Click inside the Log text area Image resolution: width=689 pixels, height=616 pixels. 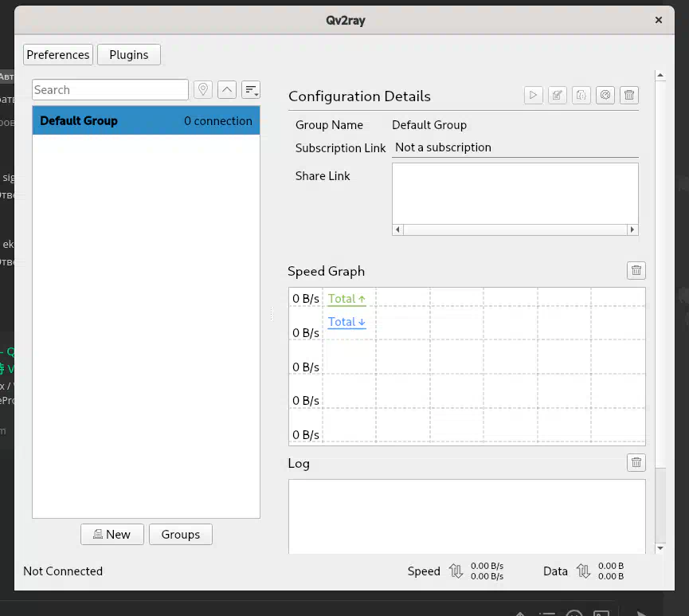coord(467,516)
